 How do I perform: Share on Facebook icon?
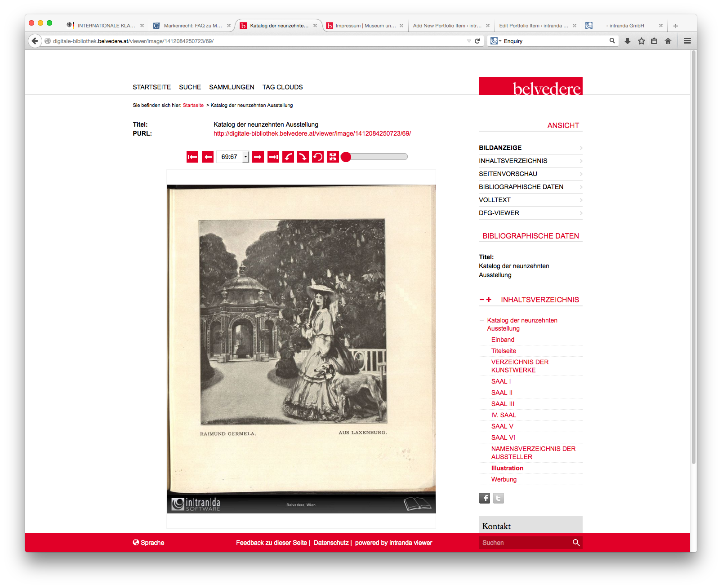click(x=485, y=498)
